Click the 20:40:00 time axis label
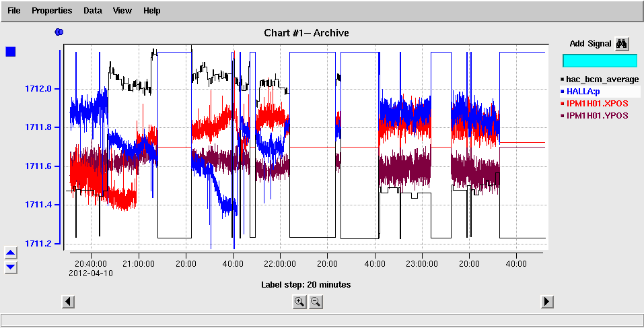This screenshot has height=328, width=644. [x=91, y=264]
